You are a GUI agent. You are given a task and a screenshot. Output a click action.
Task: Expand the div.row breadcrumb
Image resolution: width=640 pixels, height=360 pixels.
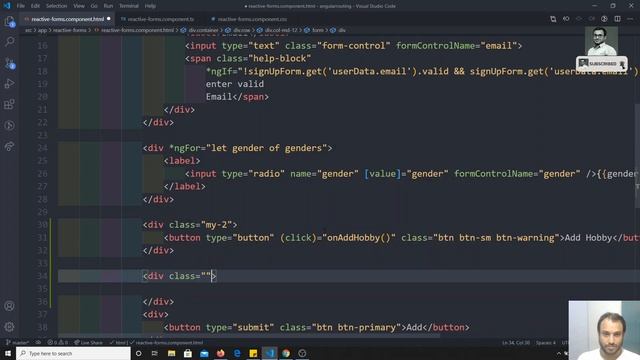238,30
